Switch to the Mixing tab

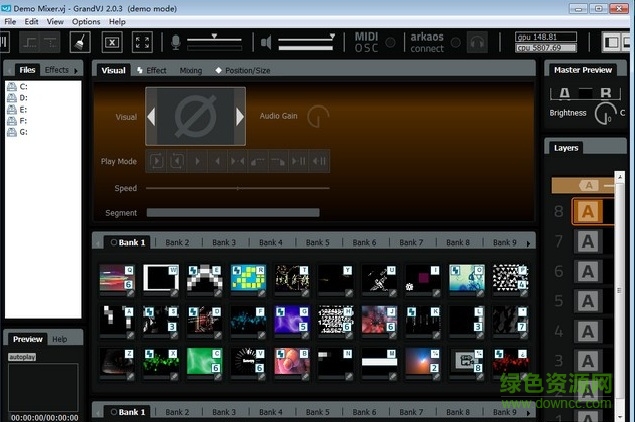click(190, 71)
